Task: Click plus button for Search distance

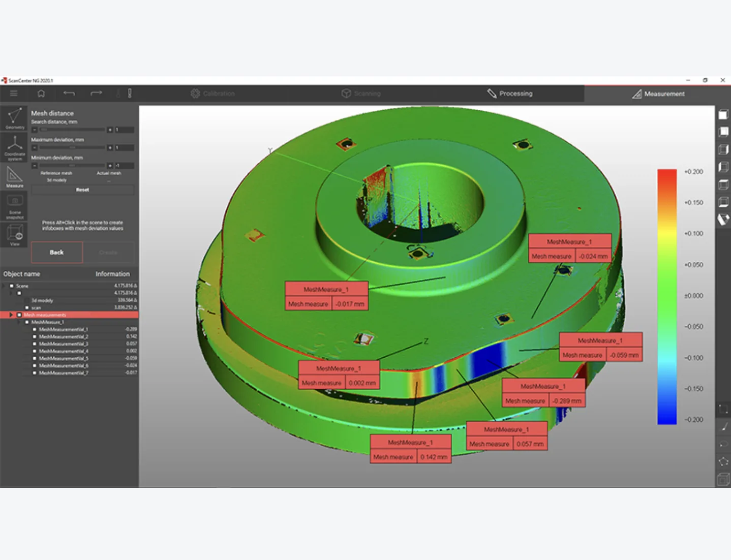Action: coord(110,130)
